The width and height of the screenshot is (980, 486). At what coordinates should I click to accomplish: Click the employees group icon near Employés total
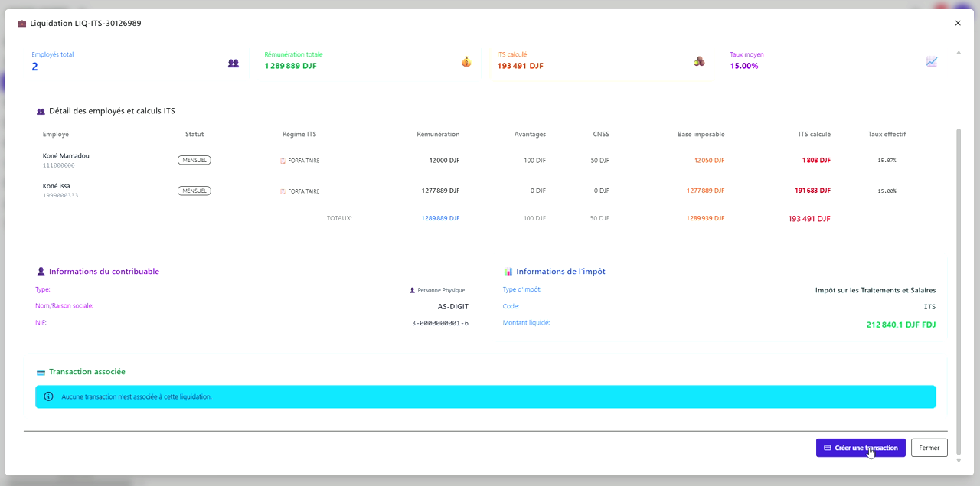[x=233, y=64]
